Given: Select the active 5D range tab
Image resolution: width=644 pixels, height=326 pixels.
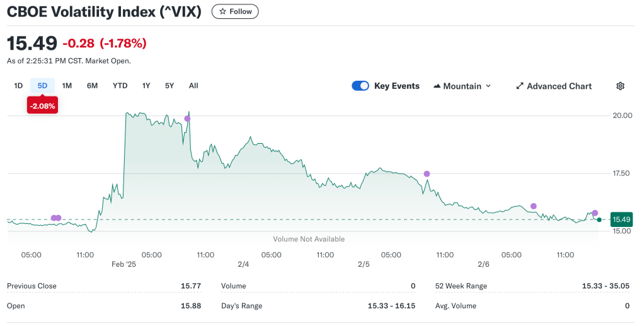Looking at the screenshot, I should point(42,86).
